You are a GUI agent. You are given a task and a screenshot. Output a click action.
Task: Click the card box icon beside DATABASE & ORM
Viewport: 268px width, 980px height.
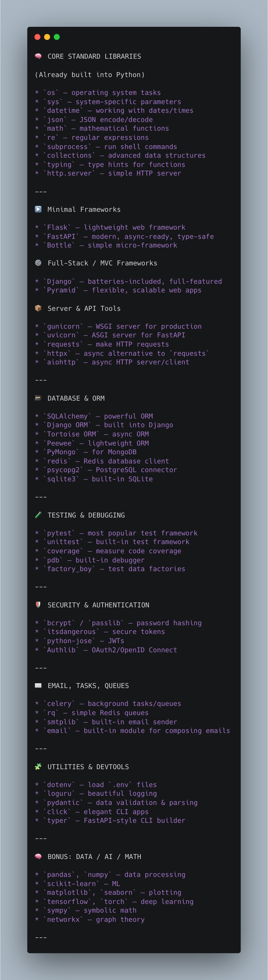tap(38, 398)
